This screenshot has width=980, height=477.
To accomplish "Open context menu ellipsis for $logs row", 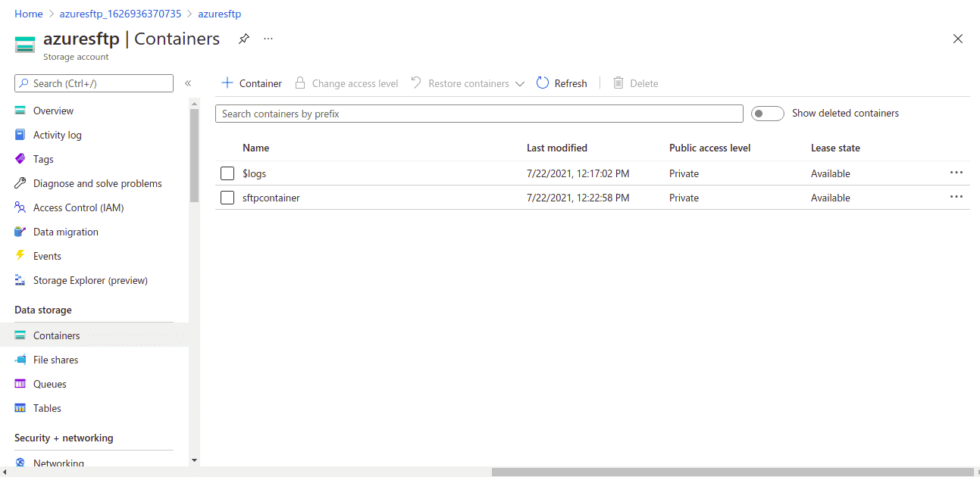I will click(957, 173).
